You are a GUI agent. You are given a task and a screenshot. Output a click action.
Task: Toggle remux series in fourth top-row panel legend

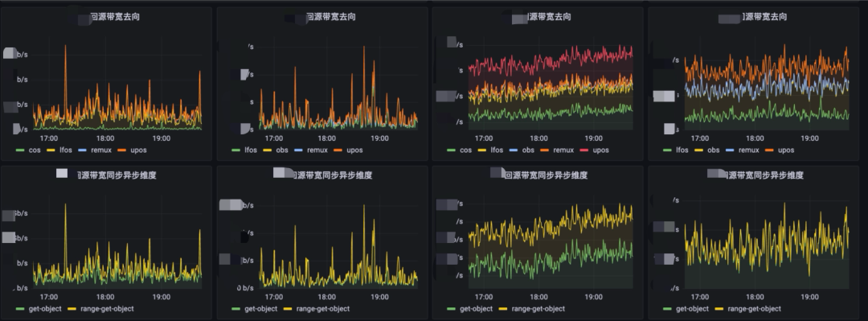click(748, 150)
